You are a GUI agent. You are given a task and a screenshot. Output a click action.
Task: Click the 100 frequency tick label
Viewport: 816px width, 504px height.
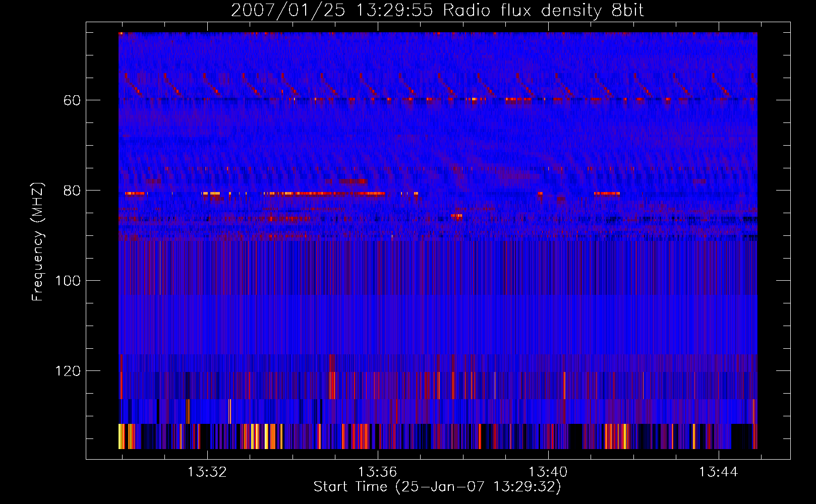pyautogui.click(x=68, y=281)
